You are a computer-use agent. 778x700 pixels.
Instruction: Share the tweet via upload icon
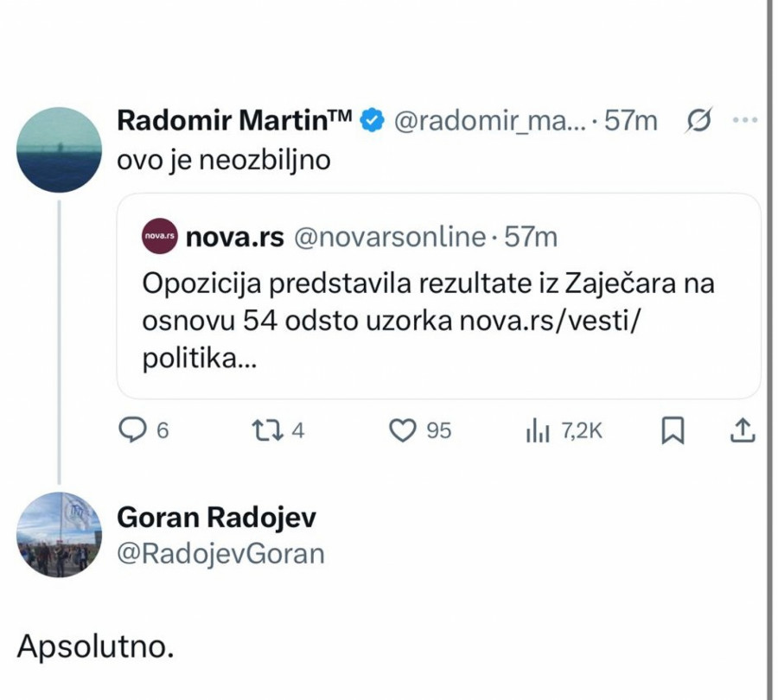tap(744, 430)
